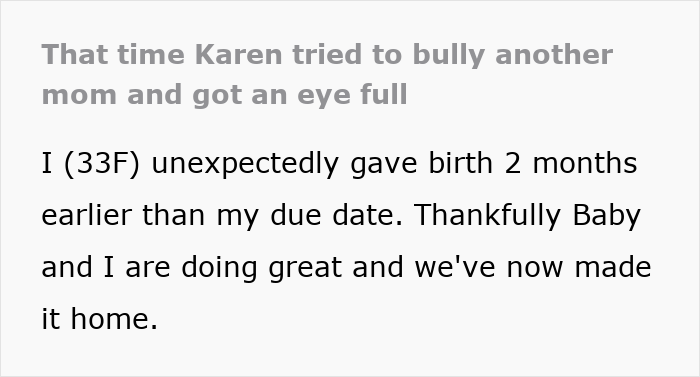Select the word "made" at the line's end
This screenshot has width=700, height=377.
[612, 267]
